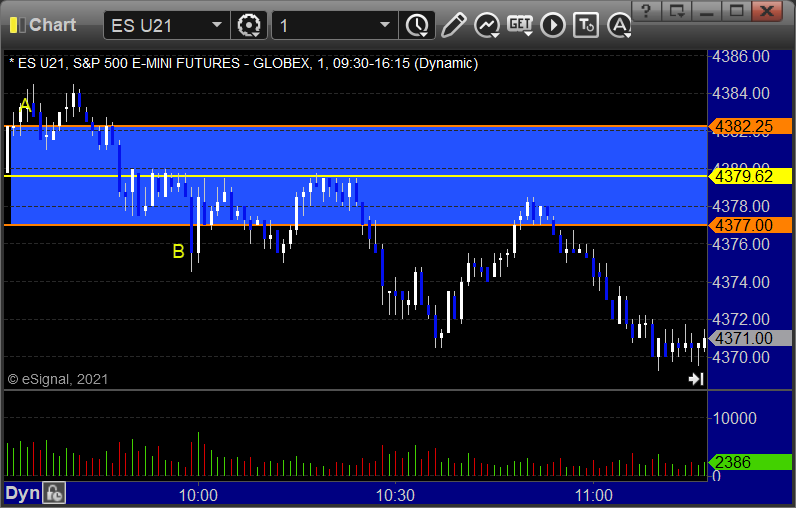The image size is (796, 508).
Task: Maximize the Chart window
Action: [x=736, y=11]
